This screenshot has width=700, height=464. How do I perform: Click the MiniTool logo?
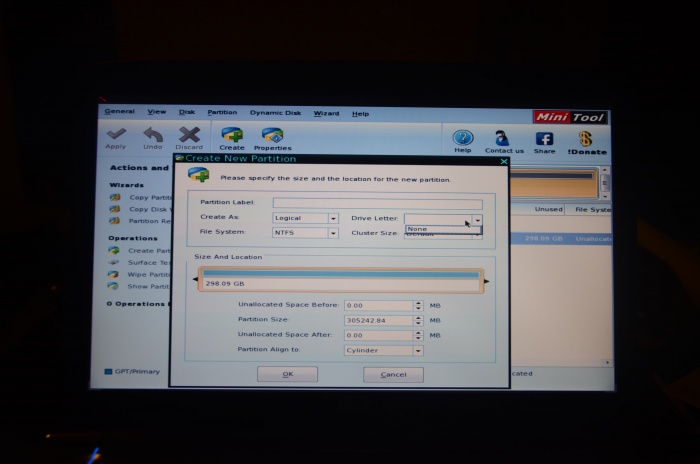570,117
